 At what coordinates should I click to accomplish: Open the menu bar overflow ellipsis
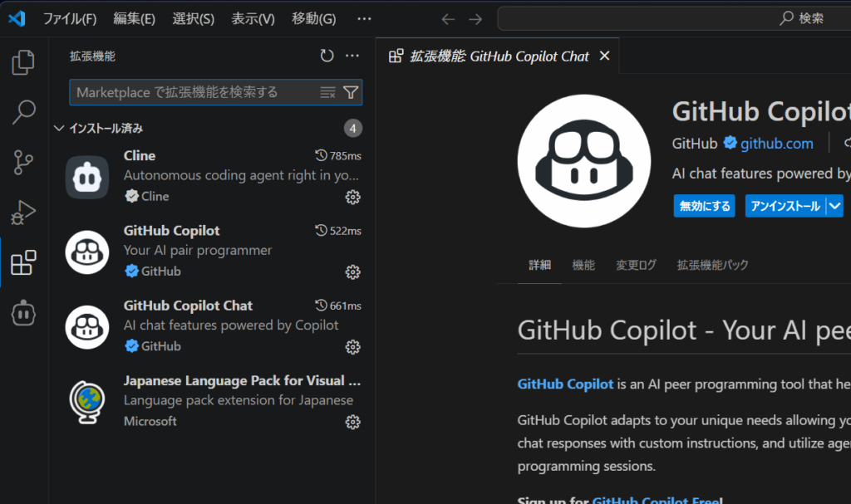[364, 19]
